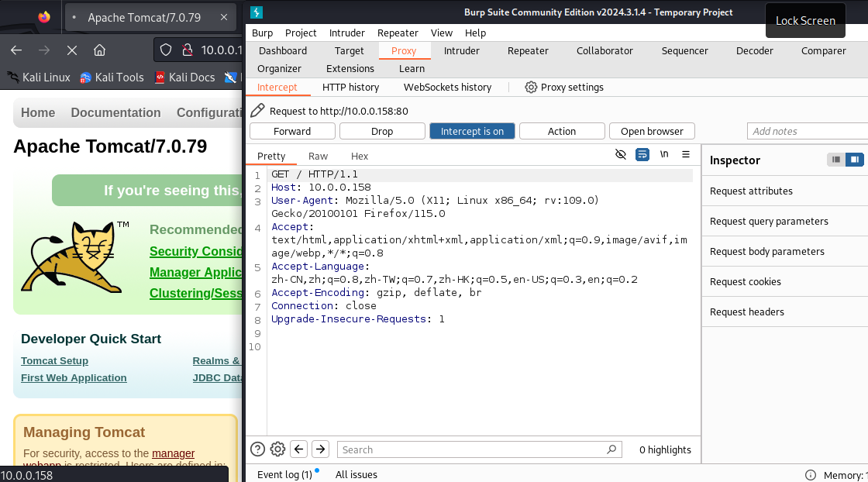Switch to Dashboard tab

point(283,50)
